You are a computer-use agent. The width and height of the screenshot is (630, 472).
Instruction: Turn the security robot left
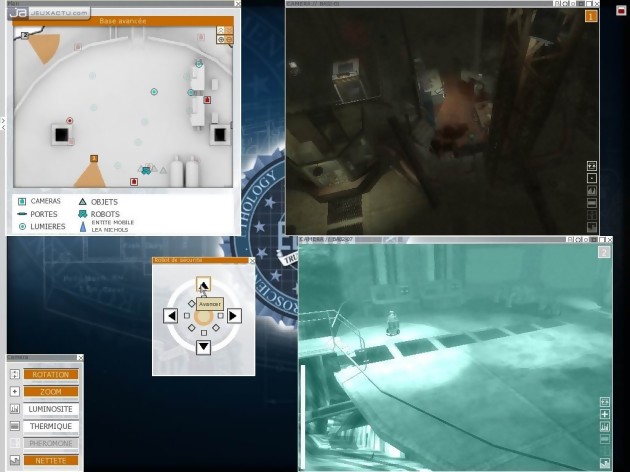point(171,316)
